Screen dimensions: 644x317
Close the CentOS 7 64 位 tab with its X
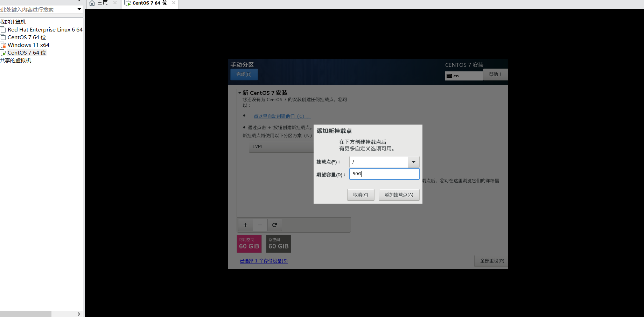click(x=174, y=3)
